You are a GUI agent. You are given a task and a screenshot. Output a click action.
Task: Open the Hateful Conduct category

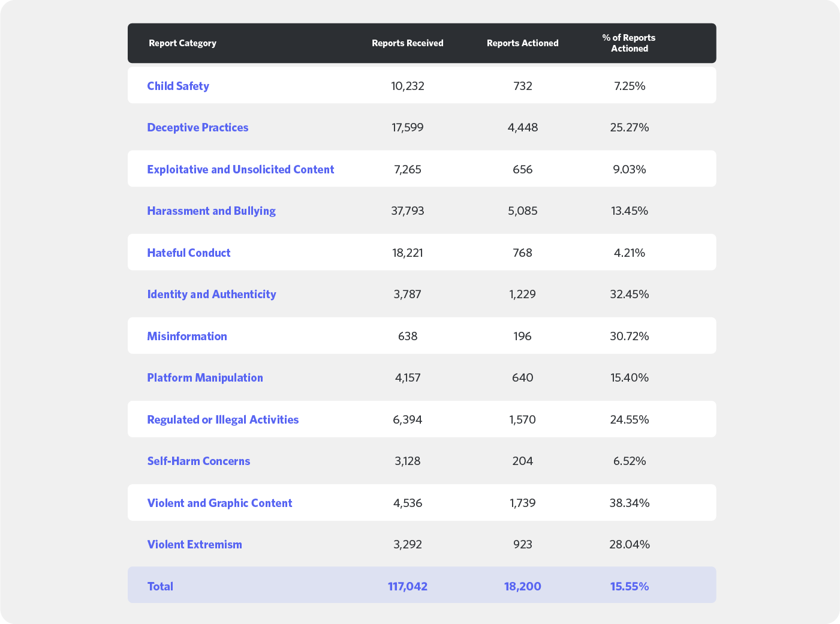coord(188,253)
